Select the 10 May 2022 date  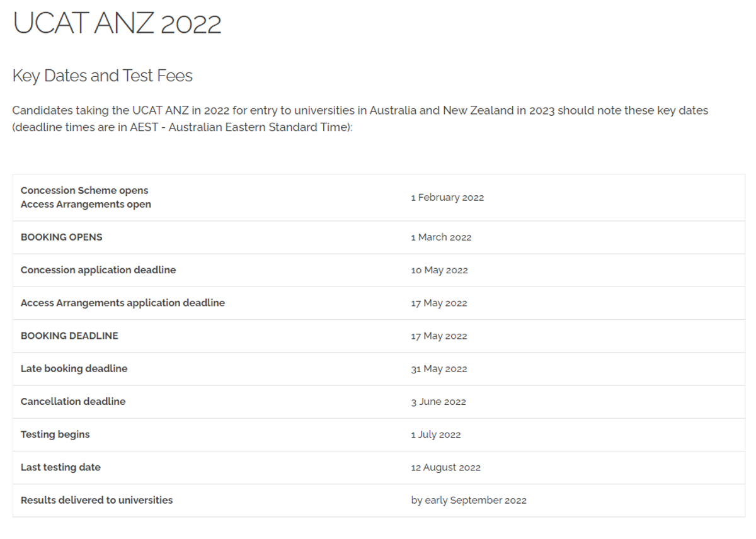[439, 270]
